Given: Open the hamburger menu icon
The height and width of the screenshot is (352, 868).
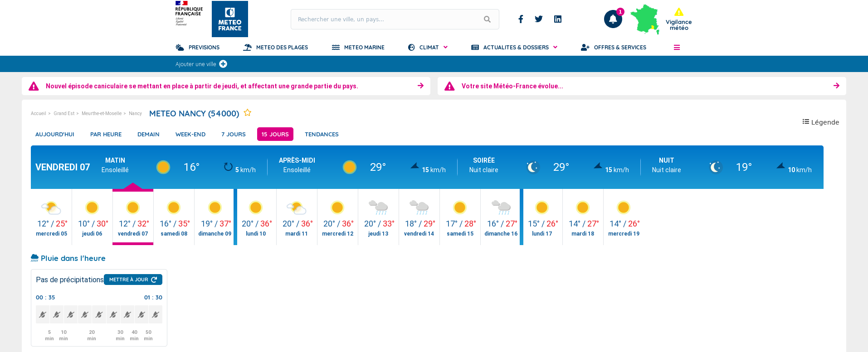Looking at the screenshot, I should pyautogui.click(x=677, y=48).
